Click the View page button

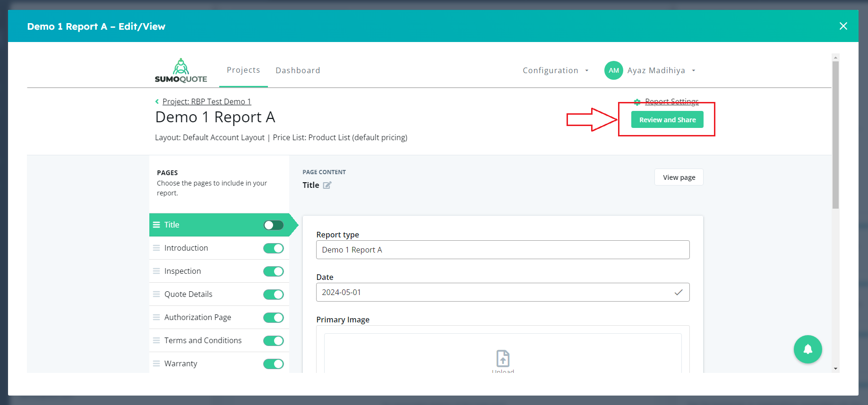pos(679,177)
